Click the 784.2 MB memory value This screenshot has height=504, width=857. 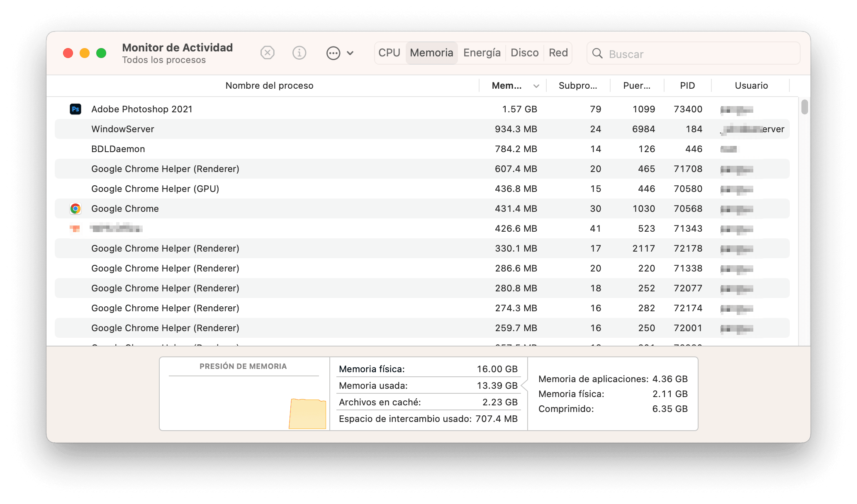(x=516, y=149)
